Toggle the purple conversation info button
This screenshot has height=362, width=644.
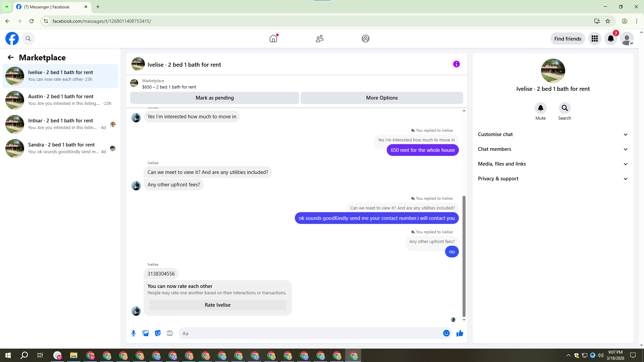pyautogui.click(x=456, y=64)
